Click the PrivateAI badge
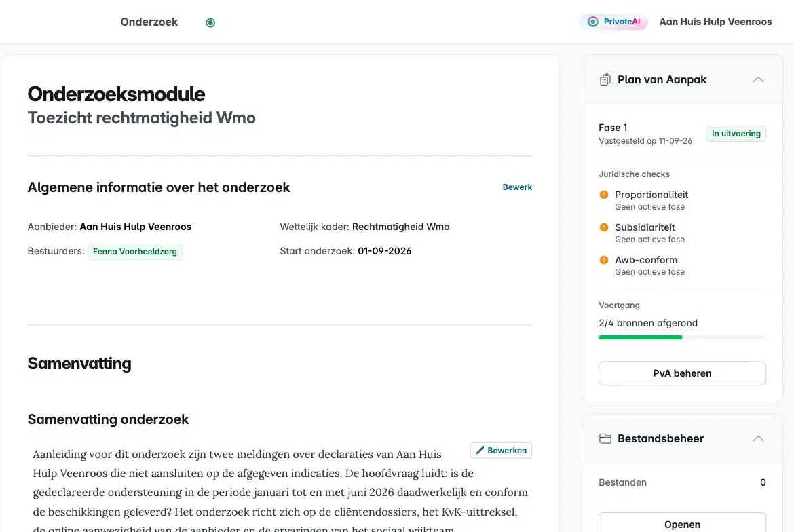This screenshot has height=532, width=794. pyautogui.click(x=613, y=22)
